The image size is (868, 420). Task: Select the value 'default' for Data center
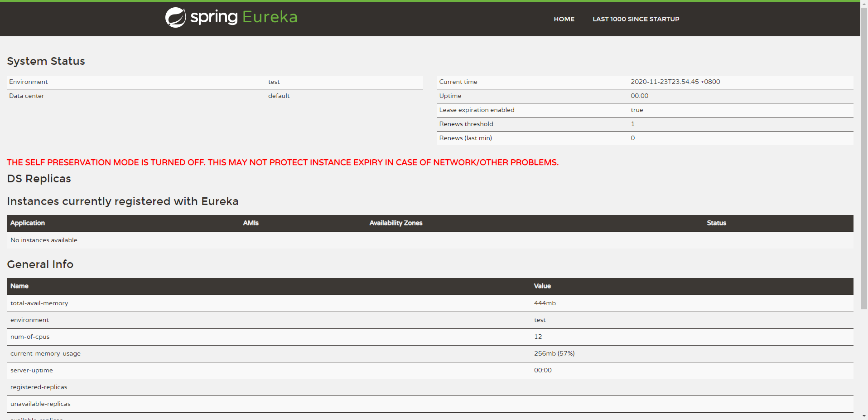coord(279,96)
